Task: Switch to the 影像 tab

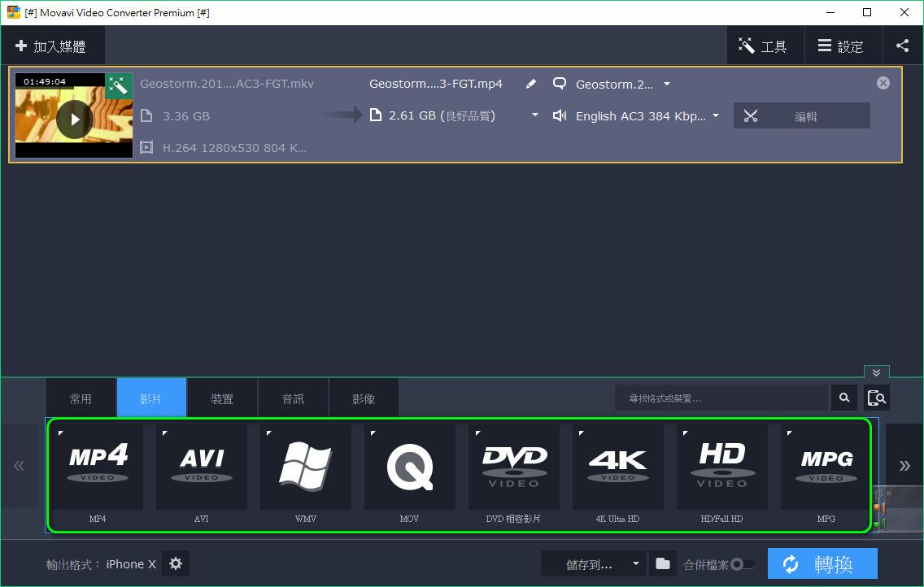Action: [x=364, y=398]
